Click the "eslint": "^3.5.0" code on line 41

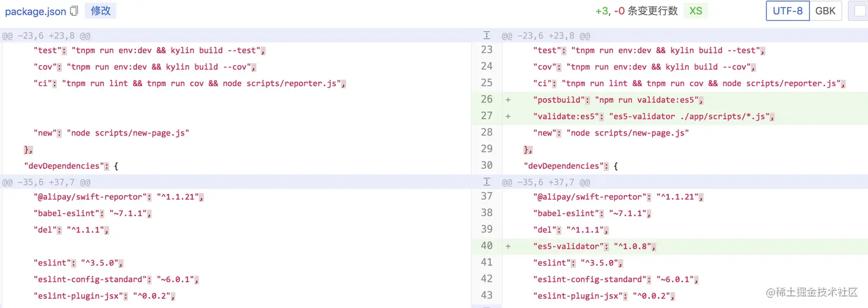[578, 263]
